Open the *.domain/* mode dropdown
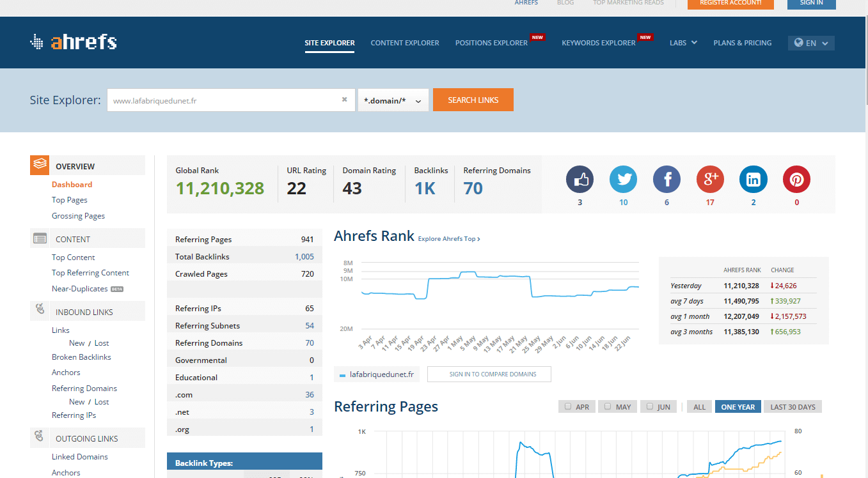Viewport: 868px width, 478px height. (x=393, y=100)
